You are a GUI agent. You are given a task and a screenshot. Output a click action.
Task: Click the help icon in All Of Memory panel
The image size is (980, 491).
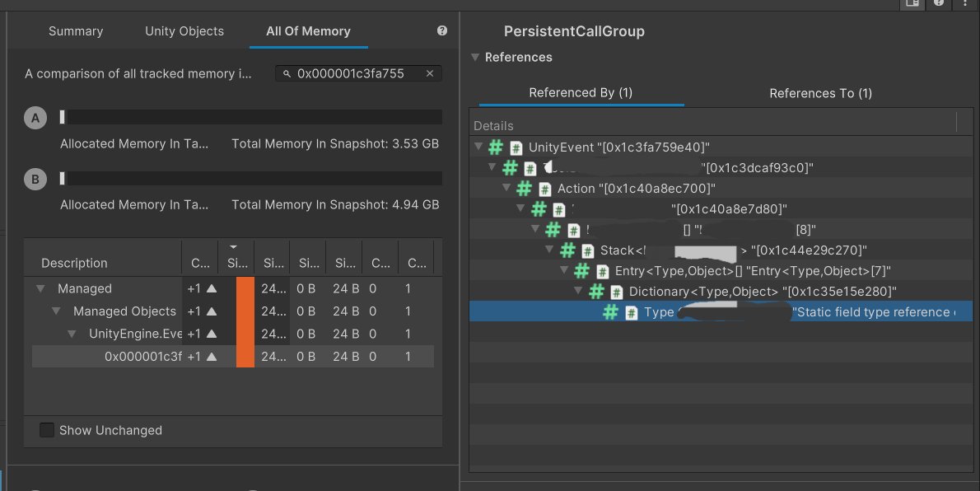click(442, 30)
